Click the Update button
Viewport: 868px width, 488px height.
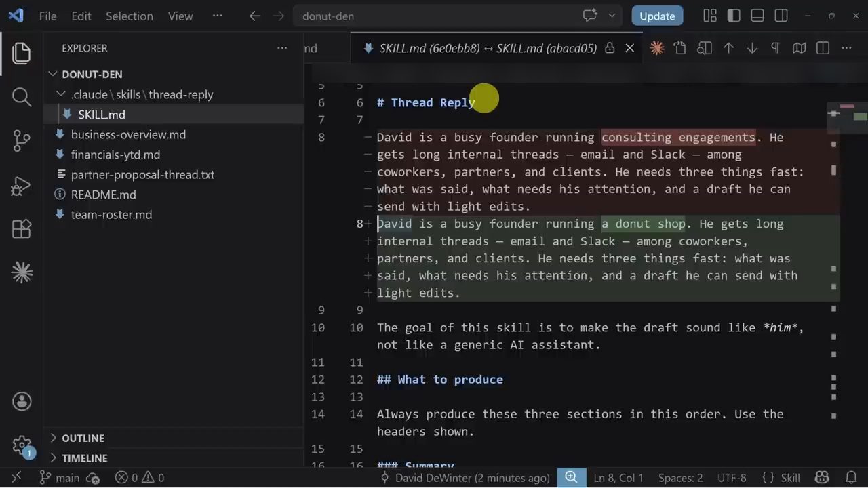[x=657, y=16]
